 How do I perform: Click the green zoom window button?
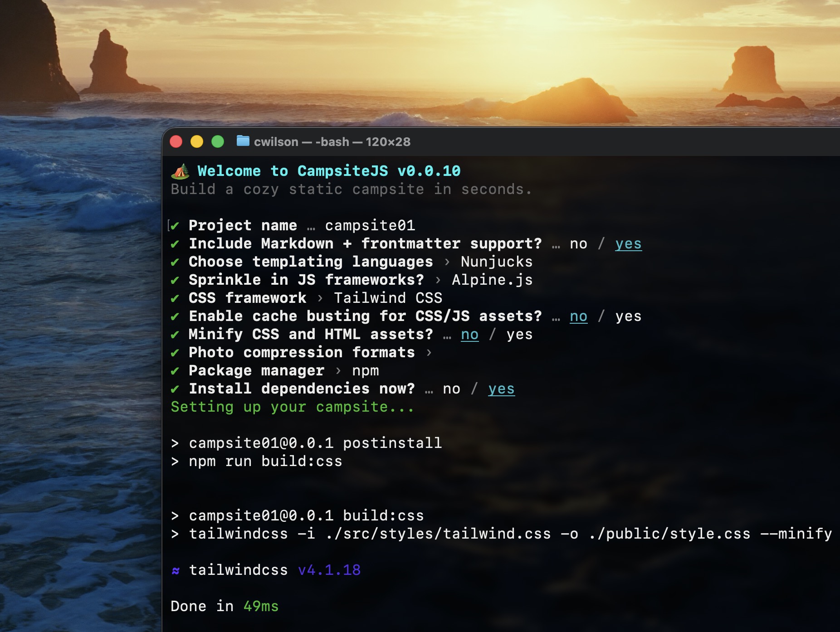218,142
